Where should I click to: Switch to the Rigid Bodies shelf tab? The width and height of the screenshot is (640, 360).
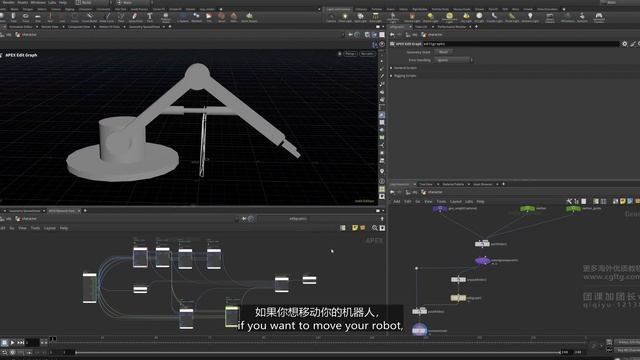click(420, 9)
